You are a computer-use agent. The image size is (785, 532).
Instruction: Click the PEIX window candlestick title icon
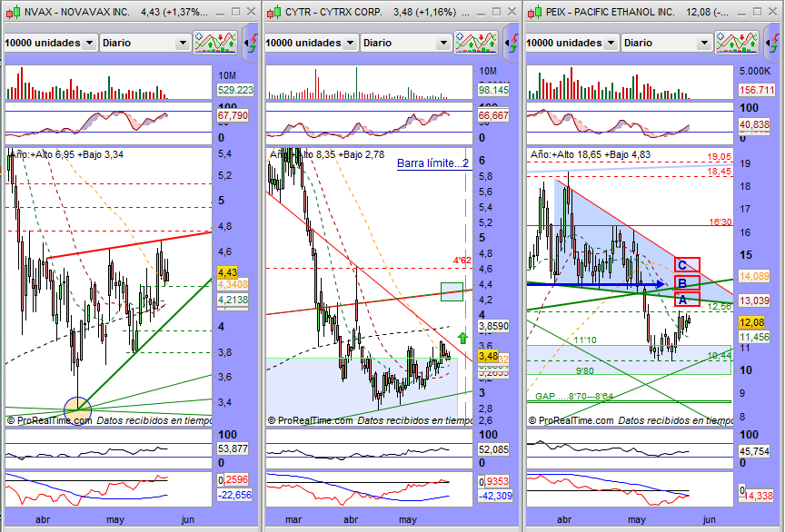point(534,12)
